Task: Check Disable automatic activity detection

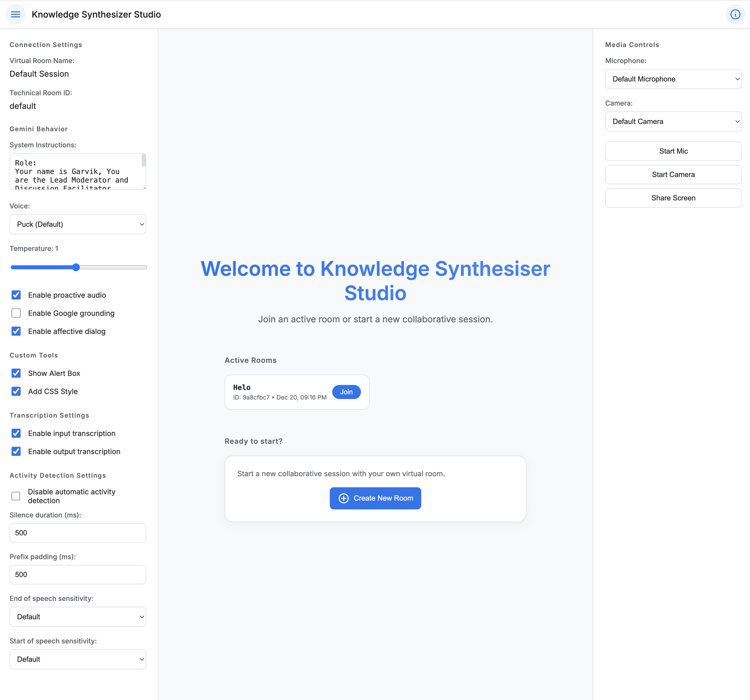Action: click(x=16, y=496)
